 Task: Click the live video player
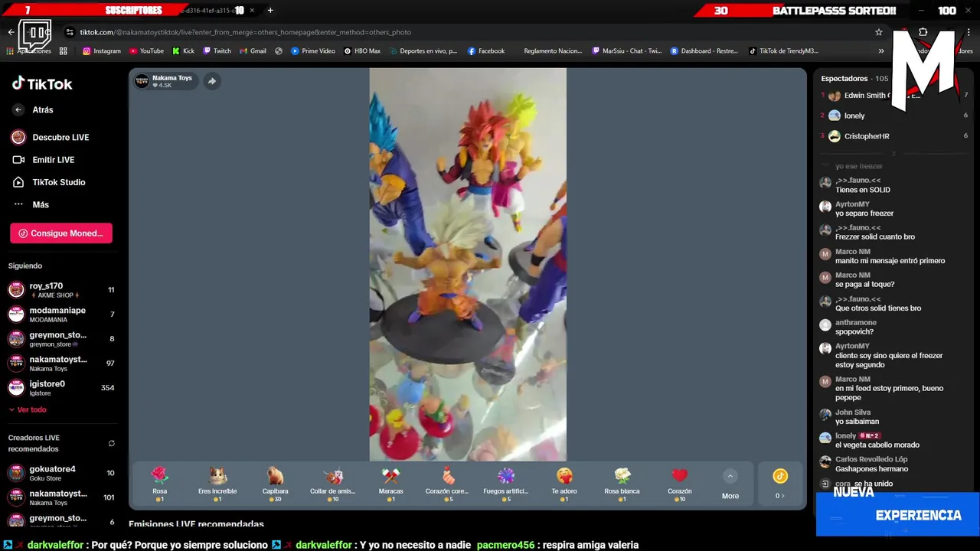pos(468,264)
